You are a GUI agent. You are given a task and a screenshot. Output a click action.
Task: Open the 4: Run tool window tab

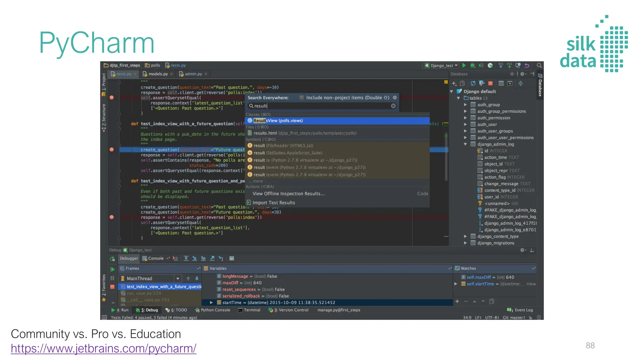(120, 310)
